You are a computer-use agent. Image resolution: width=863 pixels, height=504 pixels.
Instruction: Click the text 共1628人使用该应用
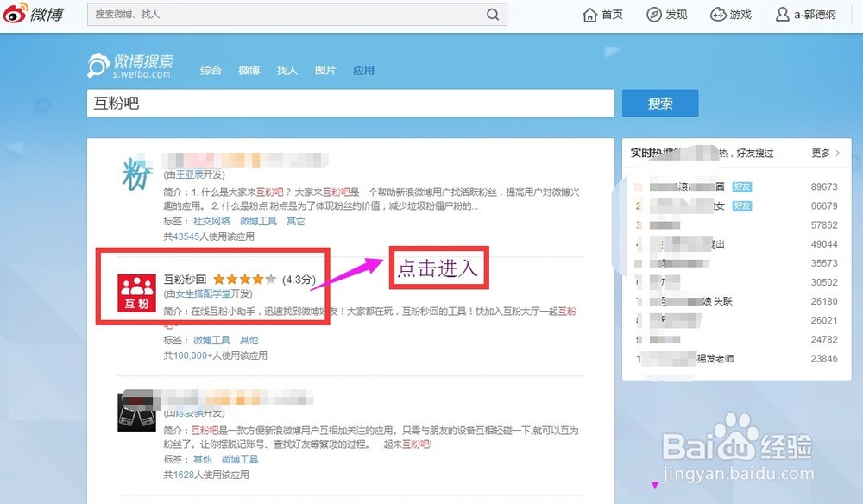tap(206, 475)
